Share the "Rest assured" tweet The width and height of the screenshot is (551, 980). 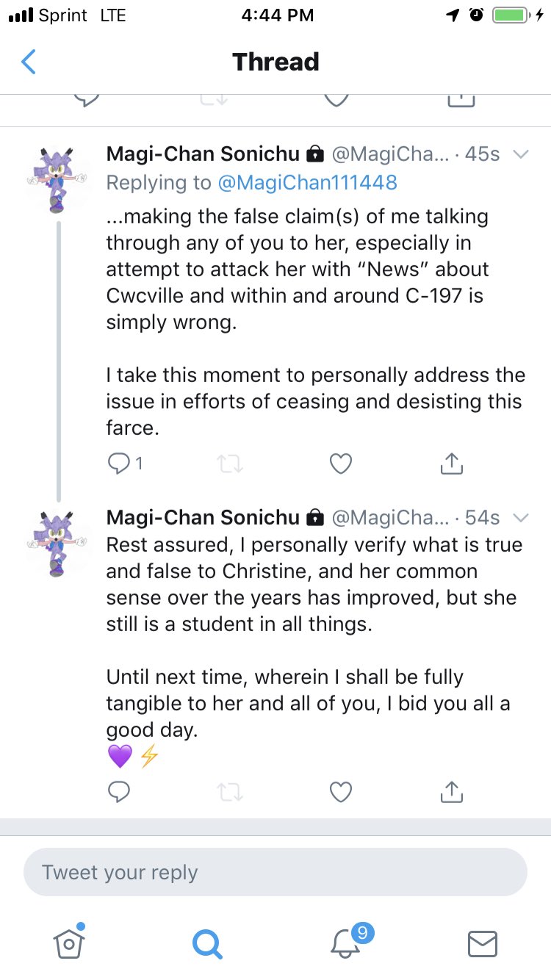click(x=451, y=791)
